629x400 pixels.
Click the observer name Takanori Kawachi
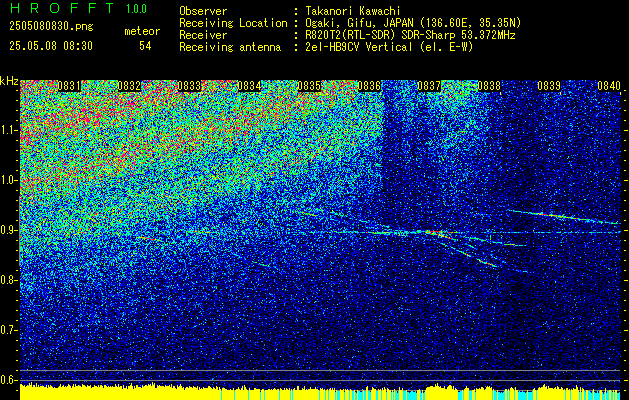353,12
